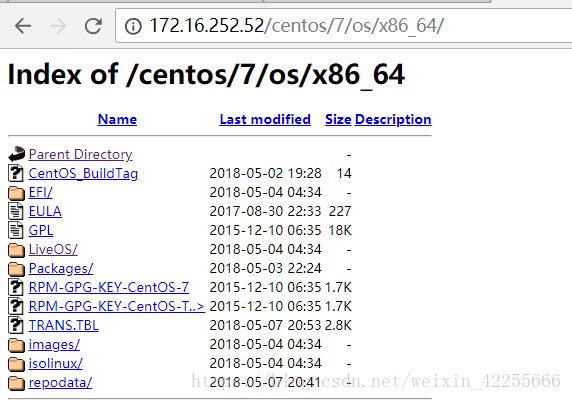Open the Parent Directory link

pyautogui.click(x=80, y=154)
